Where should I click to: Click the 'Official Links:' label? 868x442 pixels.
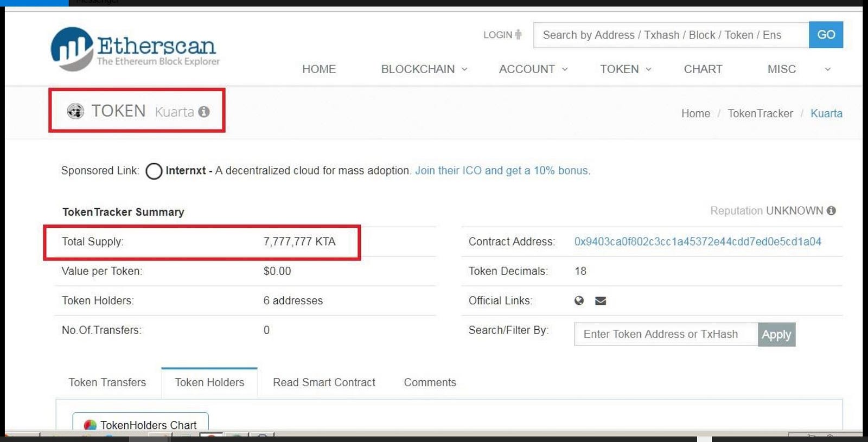500,300
